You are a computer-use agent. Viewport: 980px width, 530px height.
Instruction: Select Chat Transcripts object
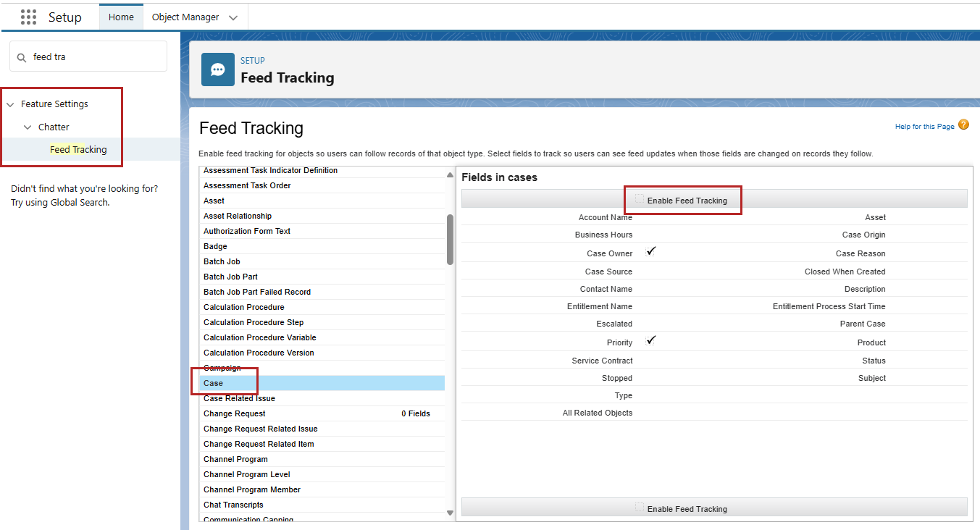[322, 505]
